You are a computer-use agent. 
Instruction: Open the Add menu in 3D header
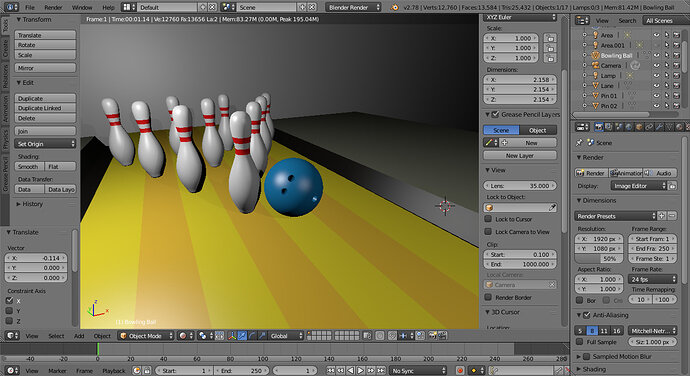(x=79, y=336)
